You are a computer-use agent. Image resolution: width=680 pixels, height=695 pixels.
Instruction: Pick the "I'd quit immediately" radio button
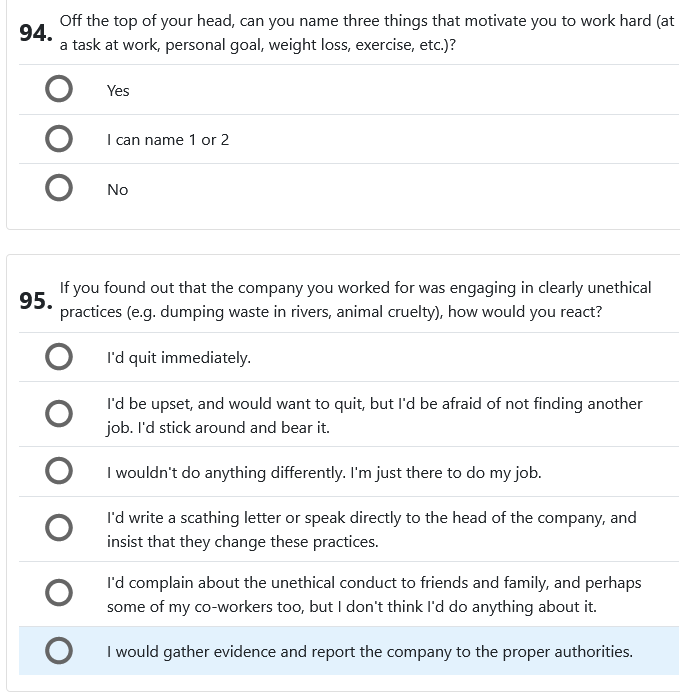(x=59, y=357)
